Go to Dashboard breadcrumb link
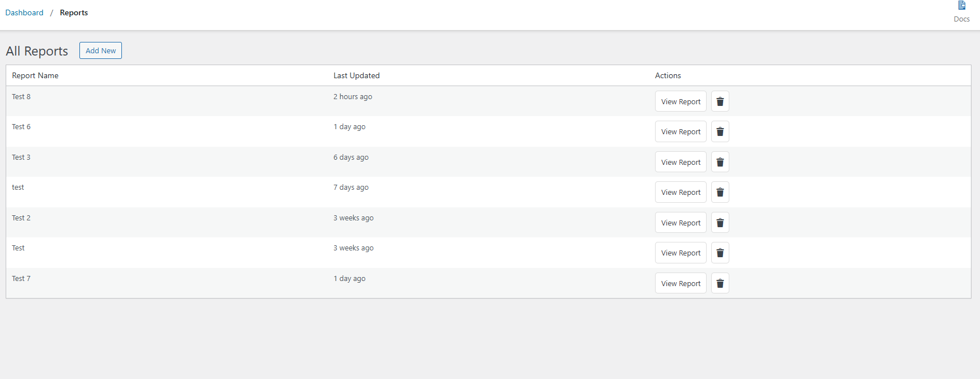This screenshot has width=980, height=379. point(24,12)
